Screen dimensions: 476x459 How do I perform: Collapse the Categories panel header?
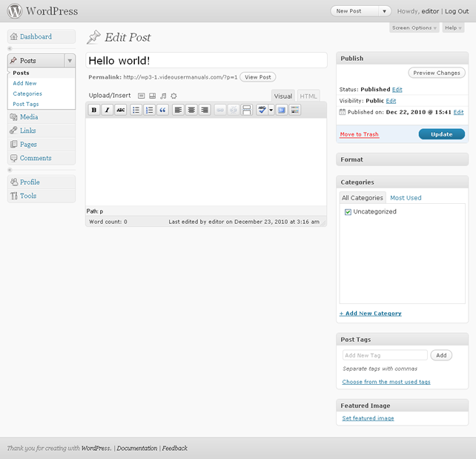point(403,182)
